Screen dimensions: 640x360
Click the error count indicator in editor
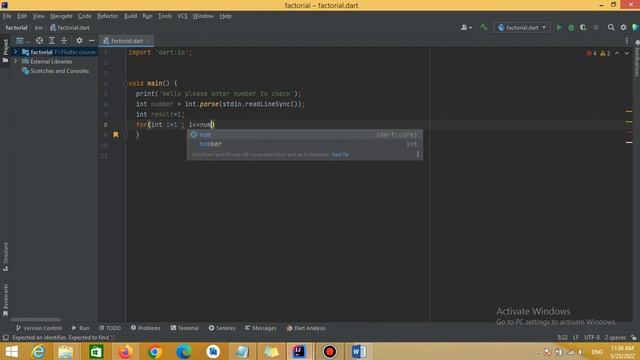591,53
